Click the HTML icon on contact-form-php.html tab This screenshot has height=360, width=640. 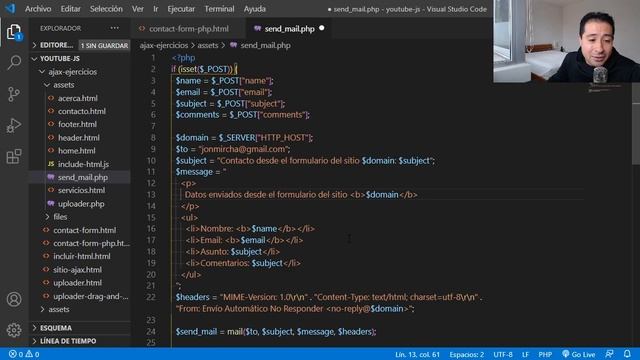pos(142,29)
